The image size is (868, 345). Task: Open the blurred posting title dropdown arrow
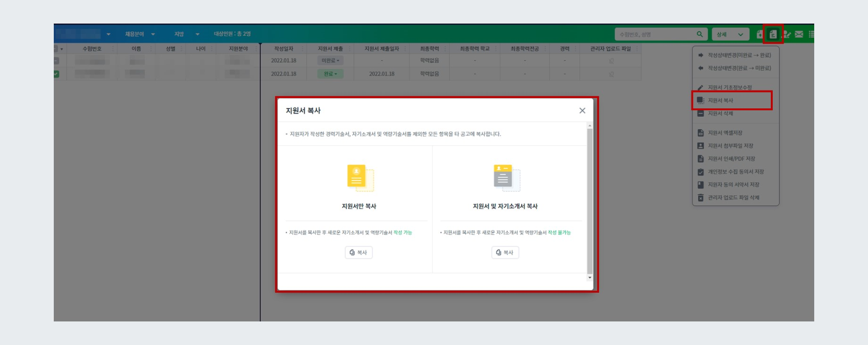click(108, 34)
